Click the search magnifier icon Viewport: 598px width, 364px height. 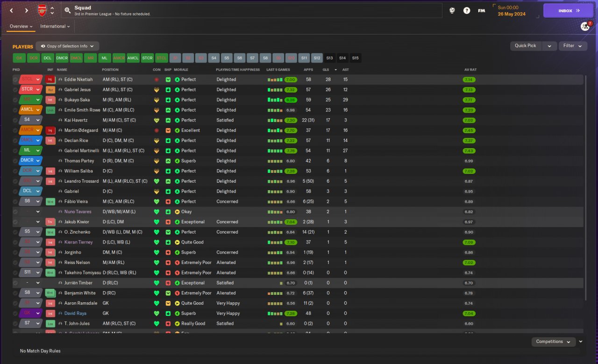coord(68,10)
